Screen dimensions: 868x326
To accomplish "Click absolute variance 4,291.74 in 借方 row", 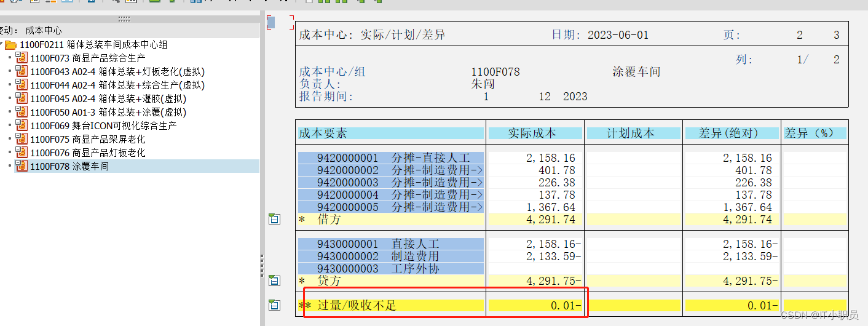I will 748,220.
